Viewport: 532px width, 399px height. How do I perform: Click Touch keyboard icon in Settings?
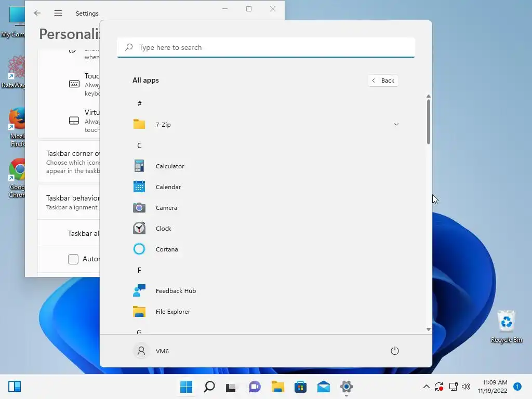pos(74,84)
